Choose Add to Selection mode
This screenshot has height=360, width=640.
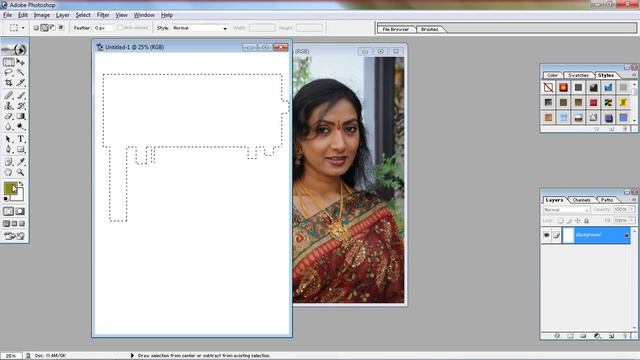pos(44,28)
